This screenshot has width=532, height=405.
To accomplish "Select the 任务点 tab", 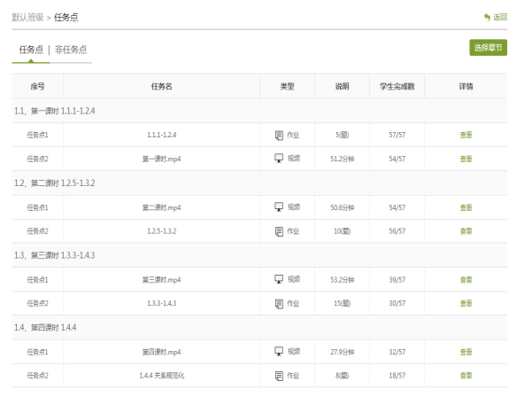I will (31, 50).
